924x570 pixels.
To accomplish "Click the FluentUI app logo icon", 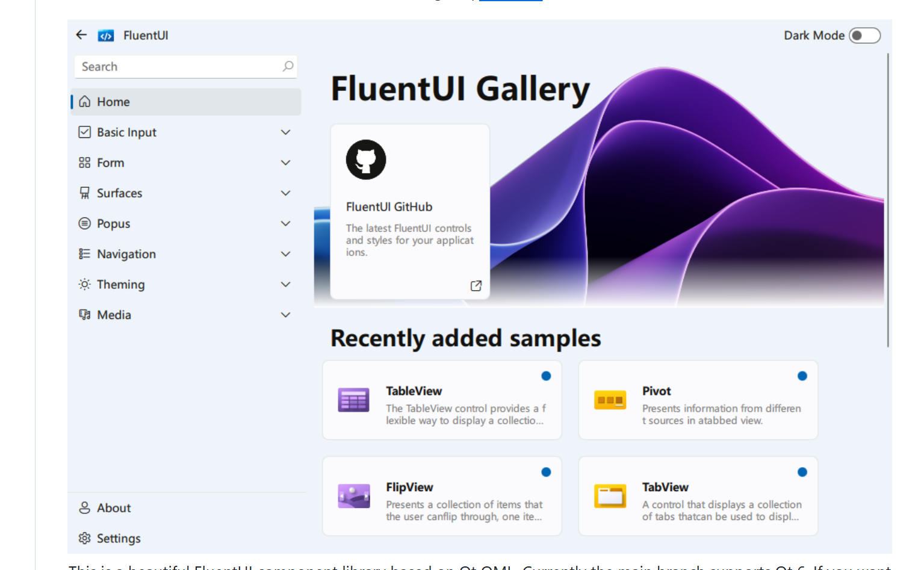I will pos(106,36).
